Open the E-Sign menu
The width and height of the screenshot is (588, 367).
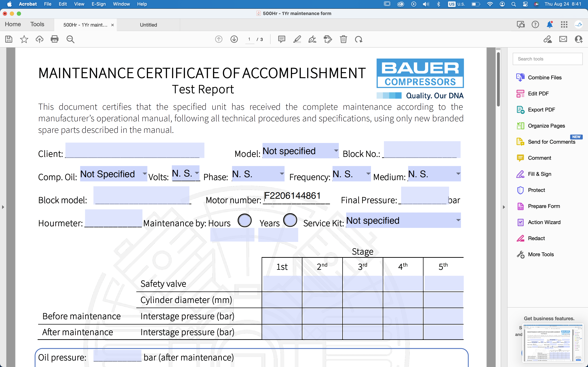click(98, 4)
